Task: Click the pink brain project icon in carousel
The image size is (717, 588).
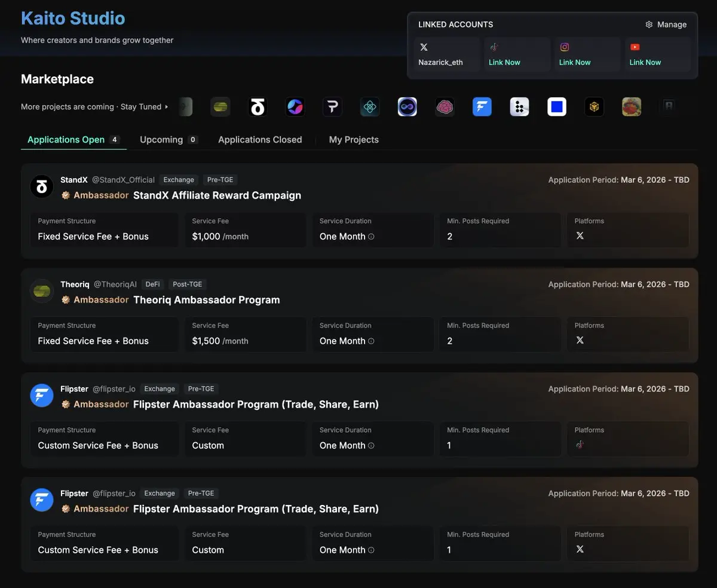Action: pyautogui.click(x=445, y=107)
